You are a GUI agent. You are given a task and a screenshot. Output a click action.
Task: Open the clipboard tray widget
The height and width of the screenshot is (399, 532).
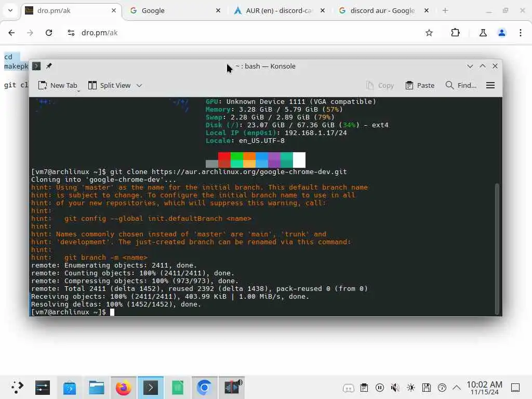pos(364,388)
